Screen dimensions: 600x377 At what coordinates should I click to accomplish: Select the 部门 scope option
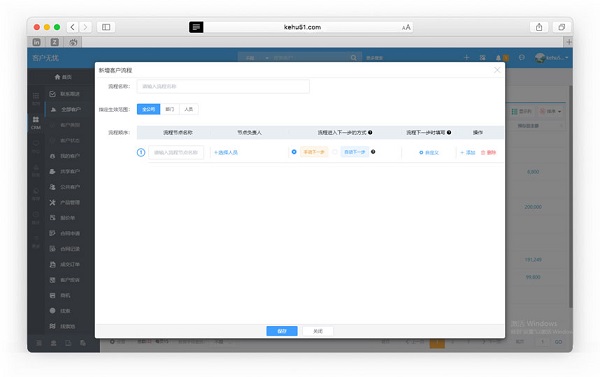tap(170, 109)
